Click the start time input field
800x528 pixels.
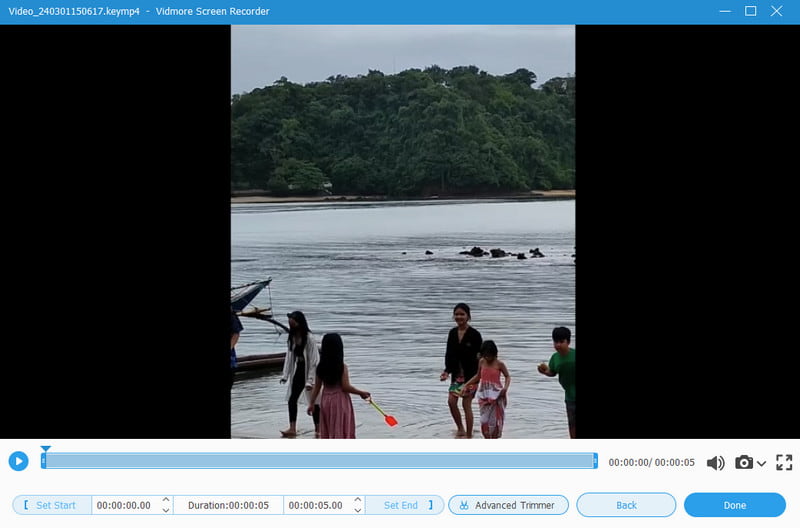click(125, 505)
